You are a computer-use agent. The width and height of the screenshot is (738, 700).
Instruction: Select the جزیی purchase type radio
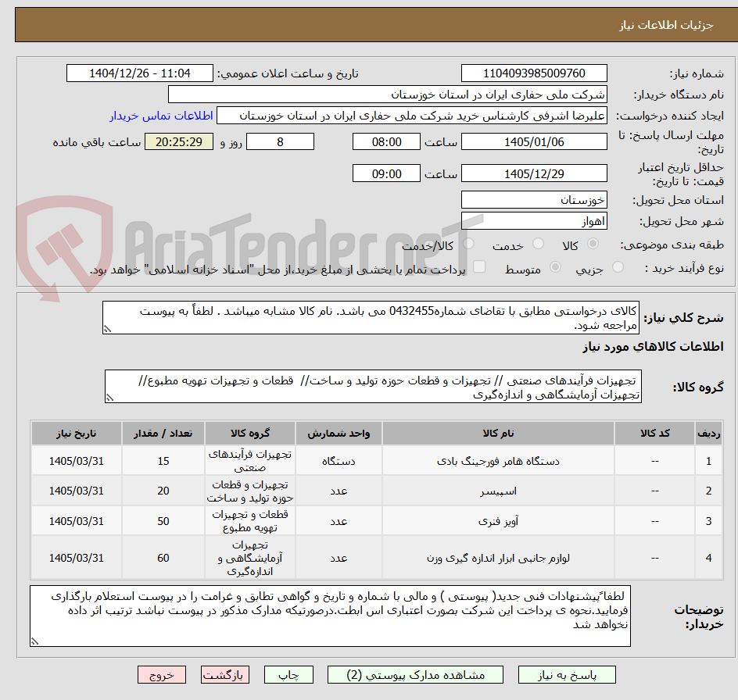[x=618, y=267]
